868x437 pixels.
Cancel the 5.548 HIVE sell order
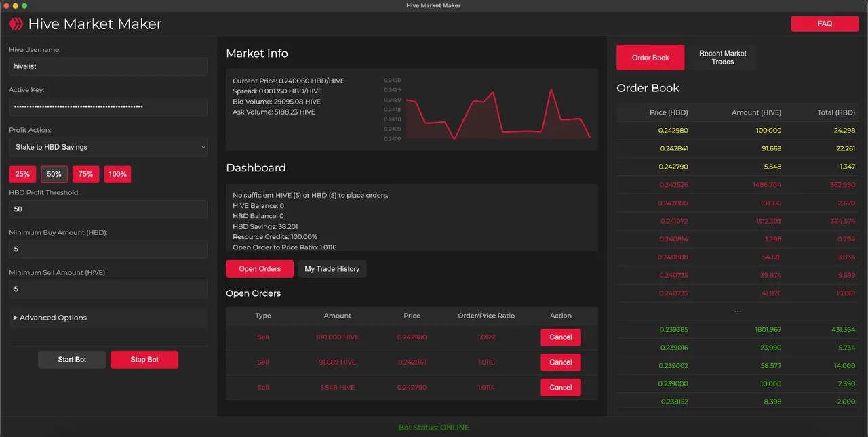coord(561,388)
